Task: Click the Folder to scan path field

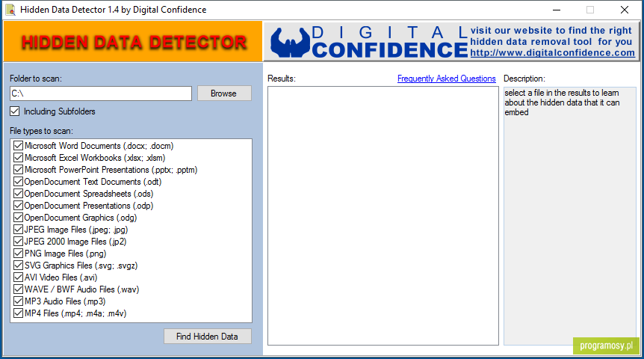Action: pos(101,93)
